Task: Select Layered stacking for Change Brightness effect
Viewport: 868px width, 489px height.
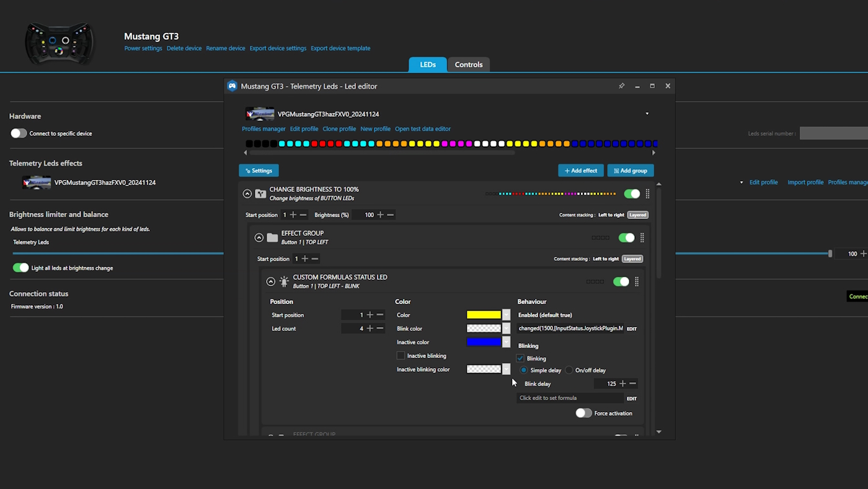Action: click(637, 215)
